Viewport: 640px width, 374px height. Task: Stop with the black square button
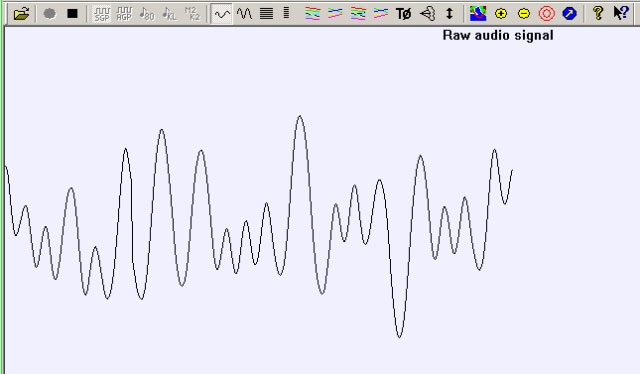(x=72, y=14)
